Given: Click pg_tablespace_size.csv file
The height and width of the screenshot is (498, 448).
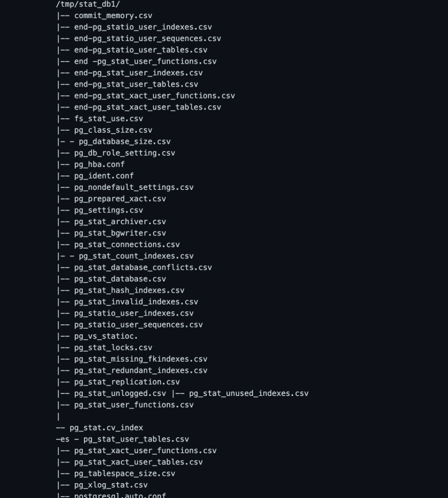Looking at the screenshot, I should coord(124,474).
